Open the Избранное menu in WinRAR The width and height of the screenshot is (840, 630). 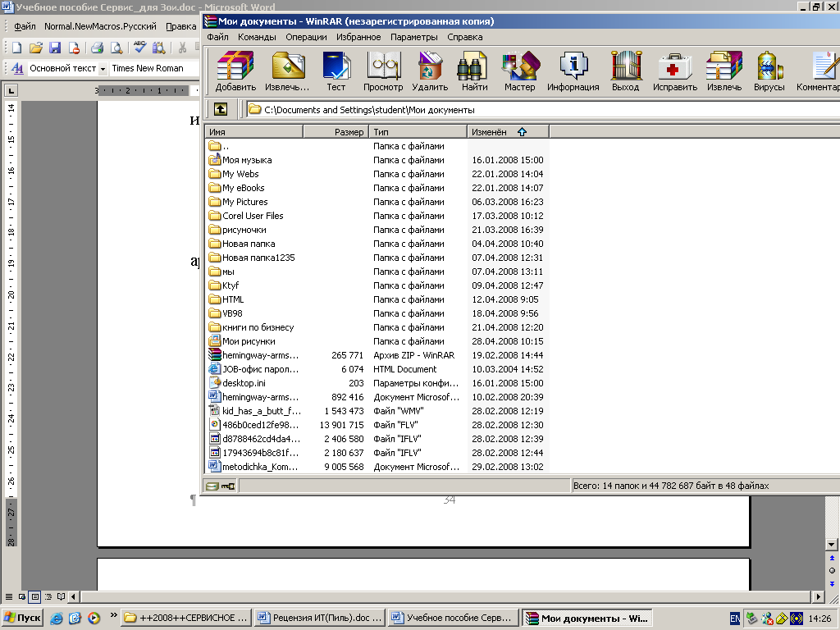click(x=358, y=37)
